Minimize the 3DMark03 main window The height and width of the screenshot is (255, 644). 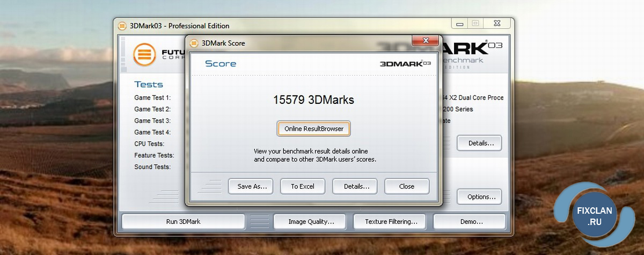[459, 24]
